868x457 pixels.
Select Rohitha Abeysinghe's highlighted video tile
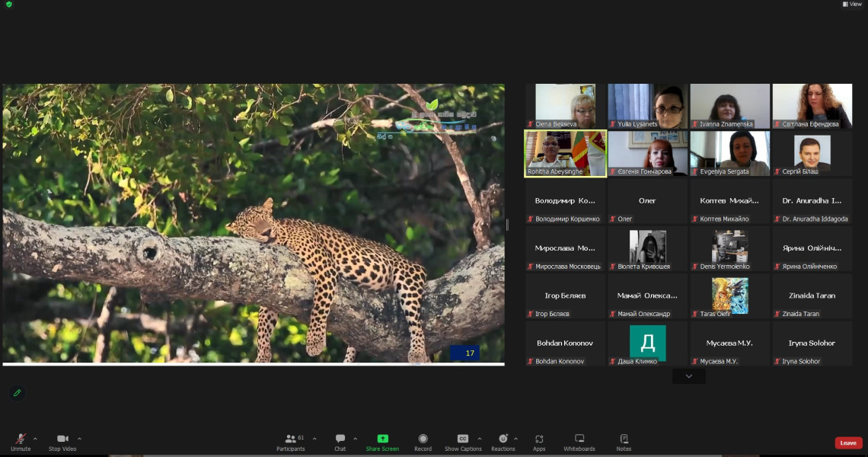click(565, 153)
